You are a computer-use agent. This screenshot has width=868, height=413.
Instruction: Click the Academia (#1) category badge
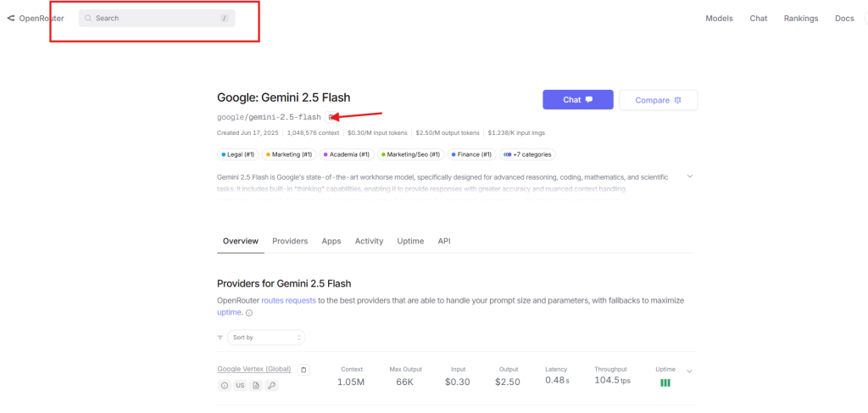pos(347,154)
